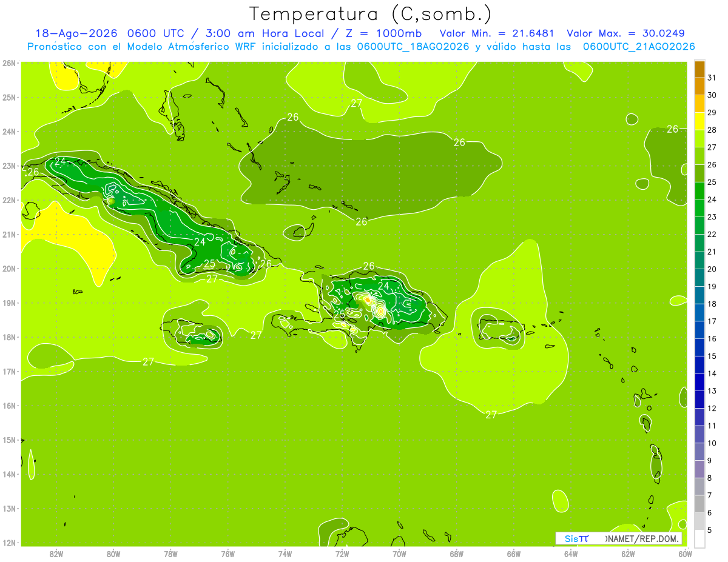This screenshot has width=728, height=562.
Task: Select the "Valor Min. = 21.6481" value
Action: point(497,33)
